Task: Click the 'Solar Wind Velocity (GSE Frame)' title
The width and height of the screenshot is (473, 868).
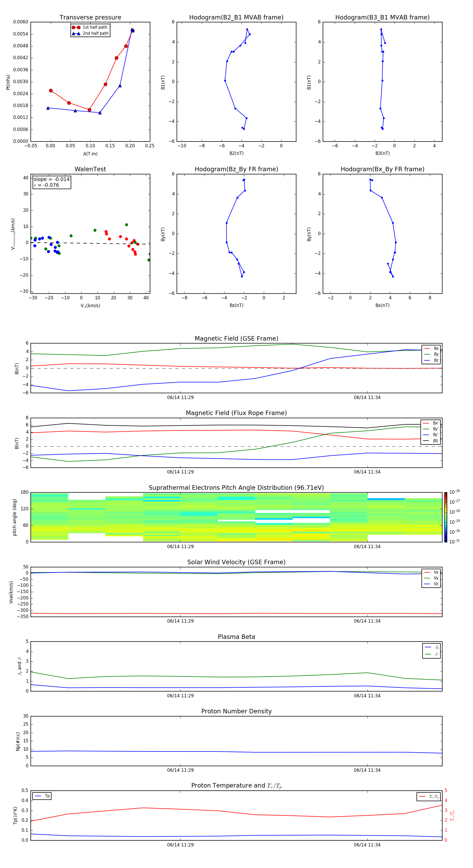Action: pyautogui.click(x=236, y=562)
